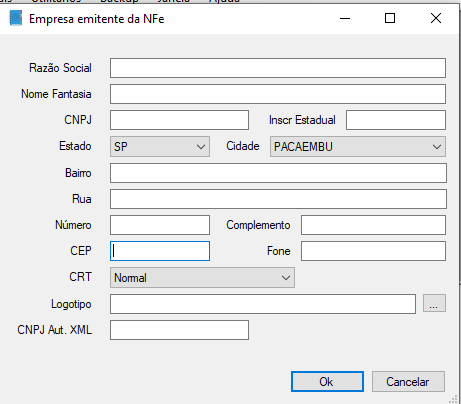The width and height of the screenshot is (461, 404).
Task: Open the Cidade dropdown showing PACAEMBU
Action: click(358, 146)
